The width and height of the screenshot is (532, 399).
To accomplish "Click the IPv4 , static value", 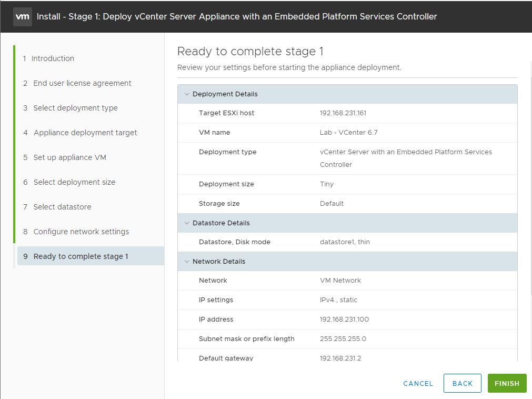I will pyautogui.click(x=338, y=300).
